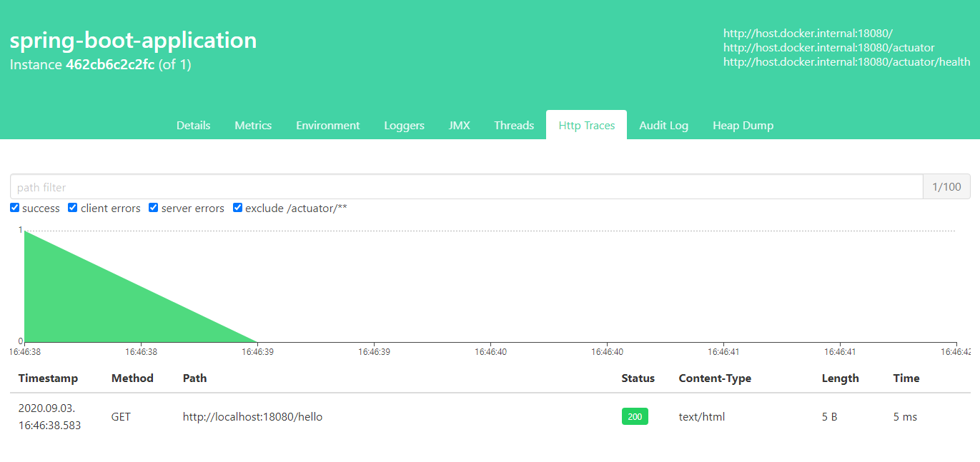This screenshot has height=462, width=980.
Task: Click the Timestamp column header
Action: click(48, 378)
